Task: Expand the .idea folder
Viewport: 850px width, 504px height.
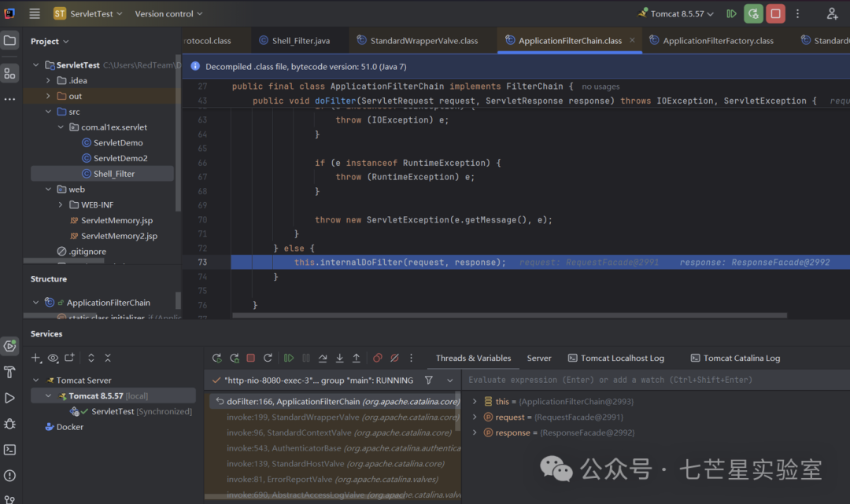Action: [x=48, y=80]
